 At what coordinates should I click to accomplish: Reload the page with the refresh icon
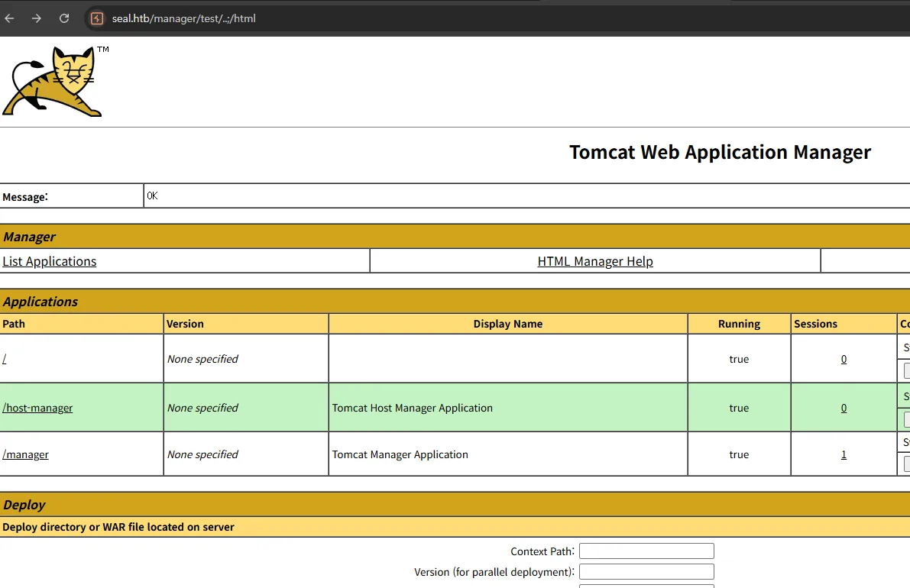(64, 18)
